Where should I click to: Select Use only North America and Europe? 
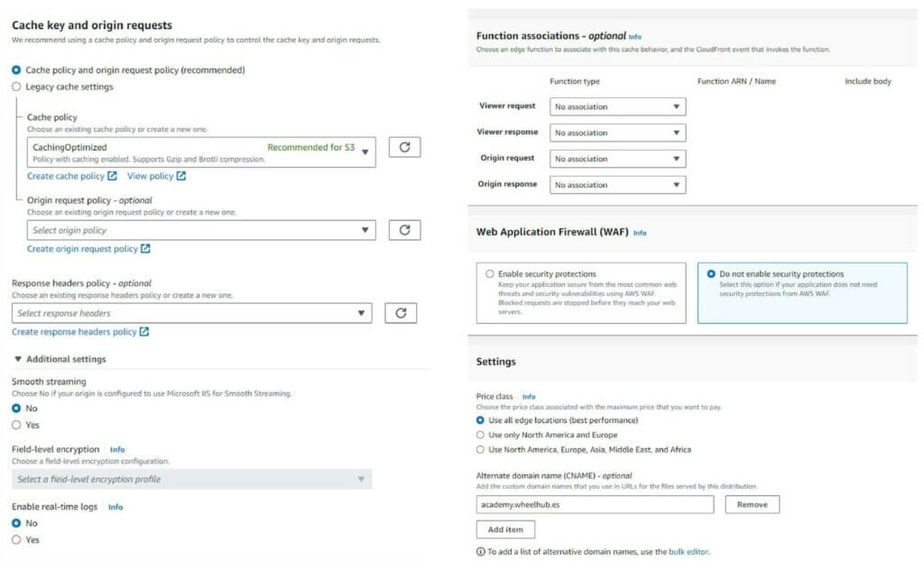tap(481, 435)
